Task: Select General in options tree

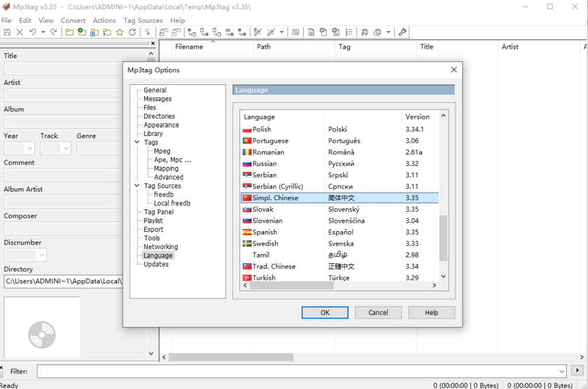Action: tap(155, 90)
